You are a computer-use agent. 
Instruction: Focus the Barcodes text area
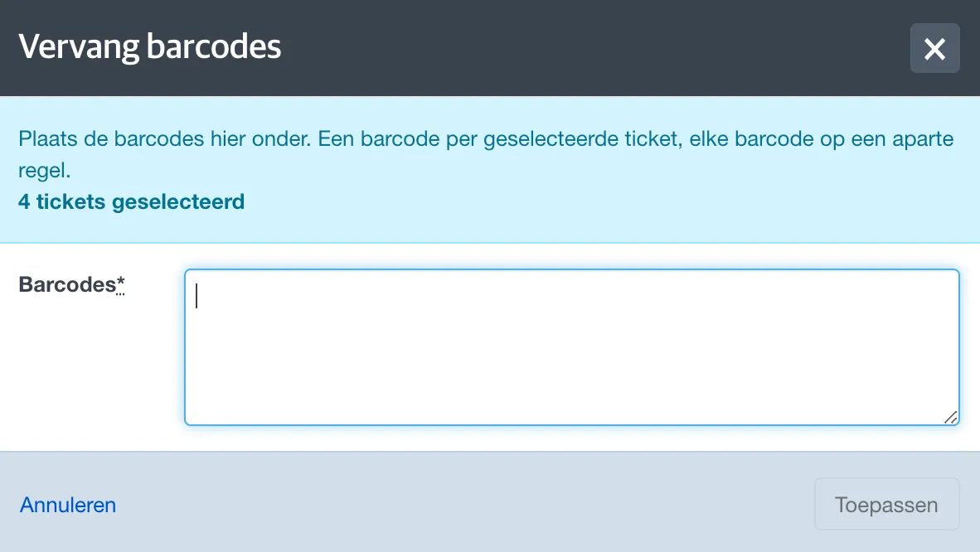pos(572,347)
